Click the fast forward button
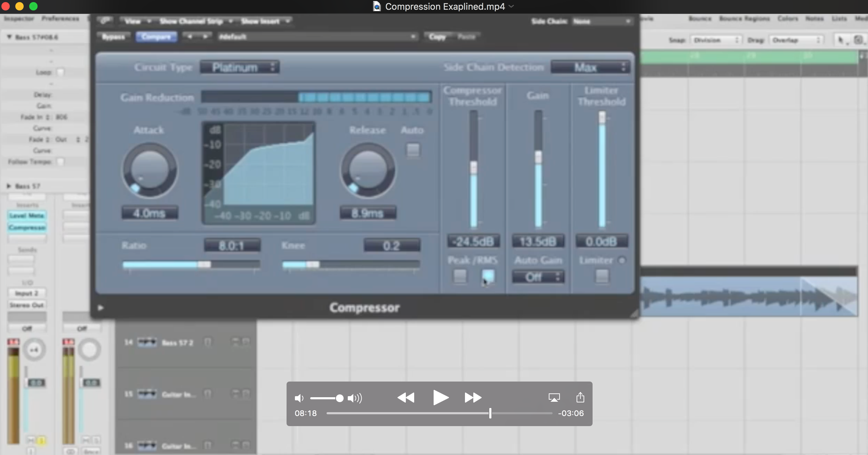The height and width of the screenshot is (455, 868). (473, 397)
